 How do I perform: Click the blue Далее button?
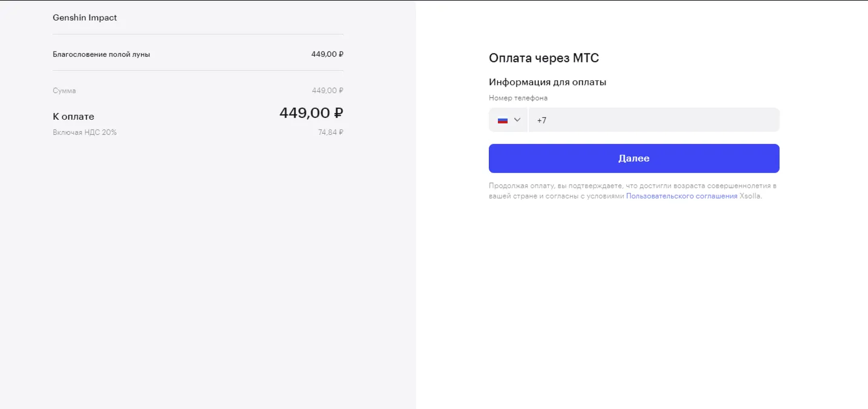pos(634,159)
